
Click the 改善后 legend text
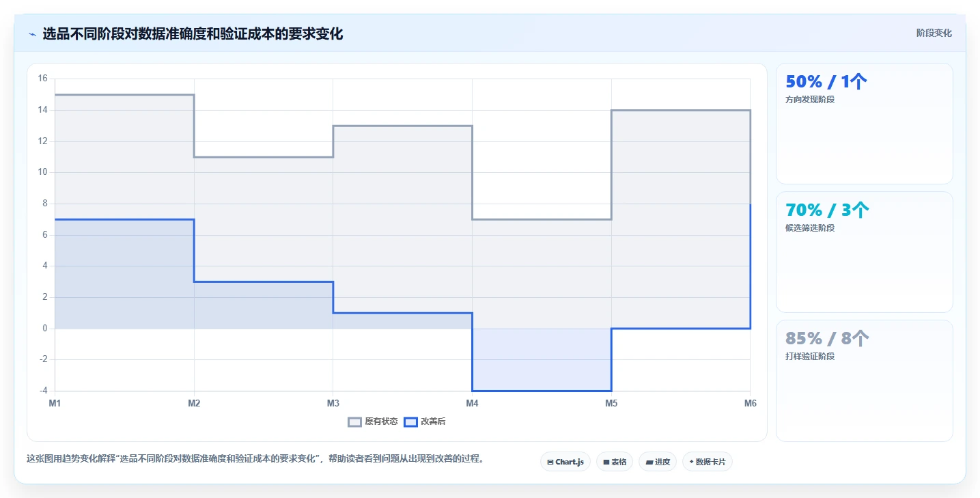(433, 422)
